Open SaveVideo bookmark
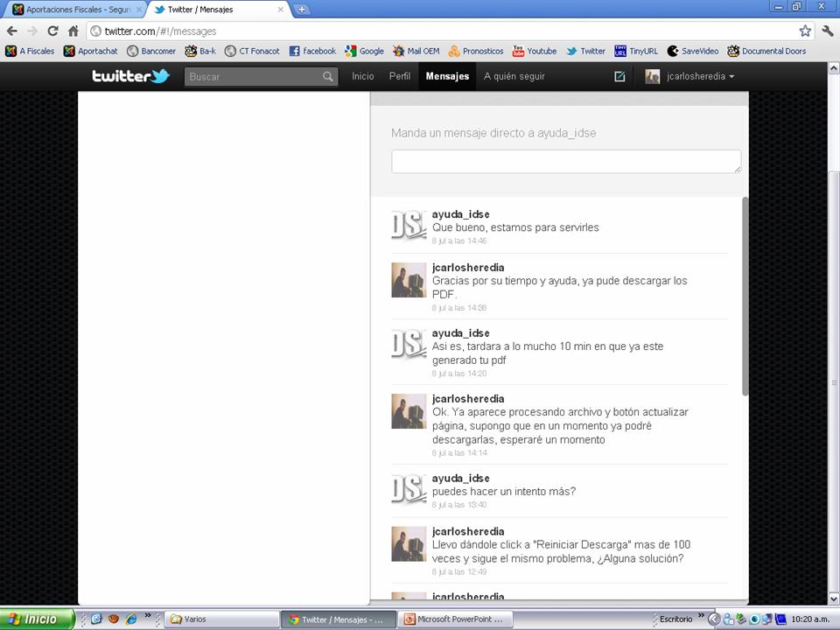The width and height of the screenshot is (840, 630). click(x=693, y=51)
